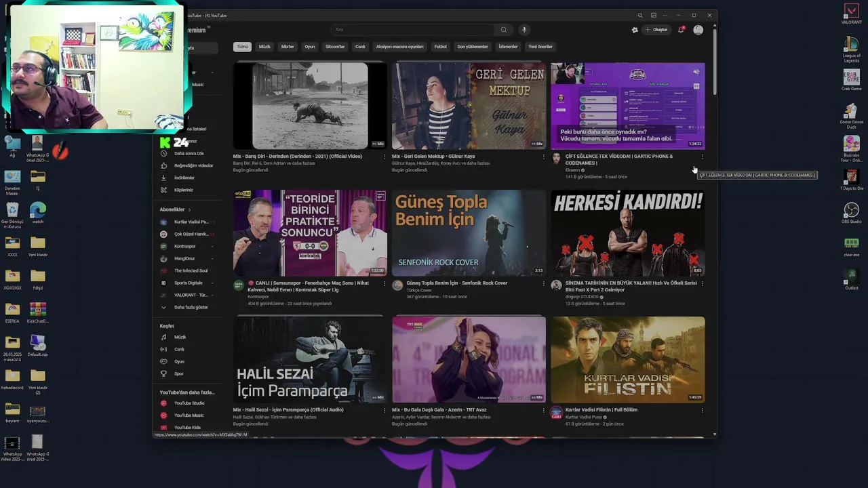This screenshot has width=868, height=488.
Task: Open the notifications bell icon
Action: pyautogui.click(x=681, y=30)
